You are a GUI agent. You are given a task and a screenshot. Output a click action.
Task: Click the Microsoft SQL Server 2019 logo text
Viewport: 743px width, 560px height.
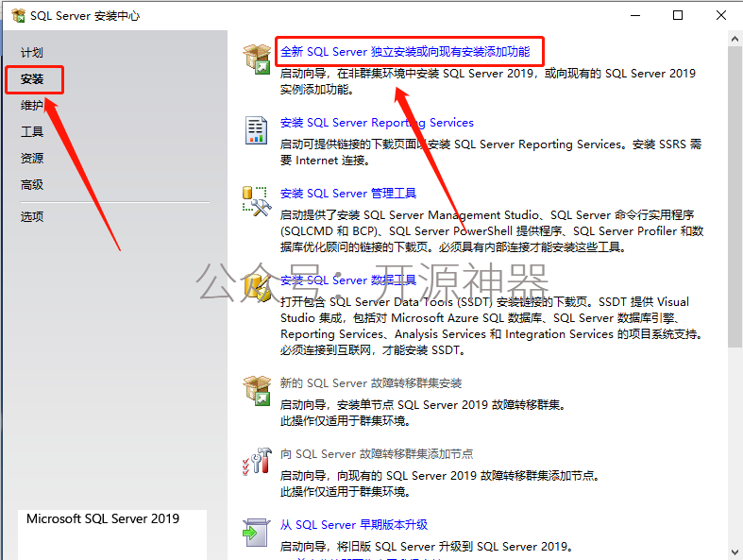tap(103, 518)
